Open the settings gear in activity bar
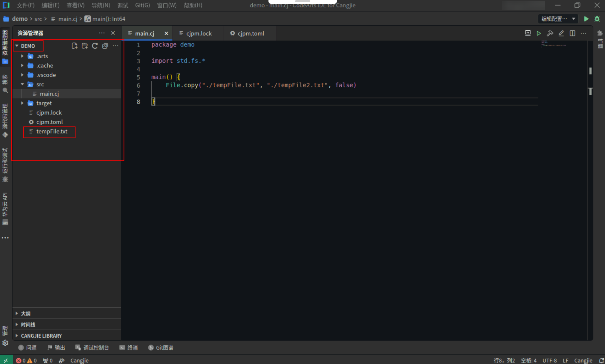Image resolution: width=605 pixels, height=364 pixels. coord(5,343)
